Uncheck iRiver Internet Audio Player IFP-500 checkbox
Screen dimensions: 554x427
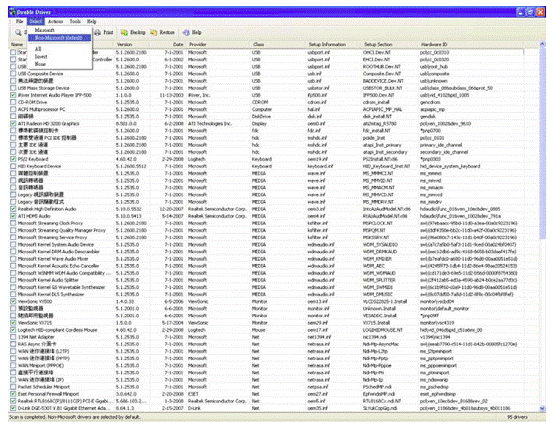tap(13, 95)
